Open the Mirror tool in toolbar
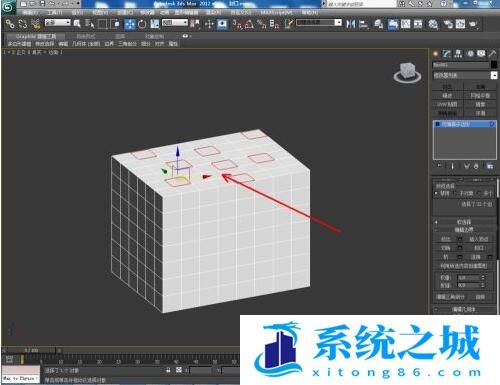This screenshot has width=500, height=385. (351, 24)
